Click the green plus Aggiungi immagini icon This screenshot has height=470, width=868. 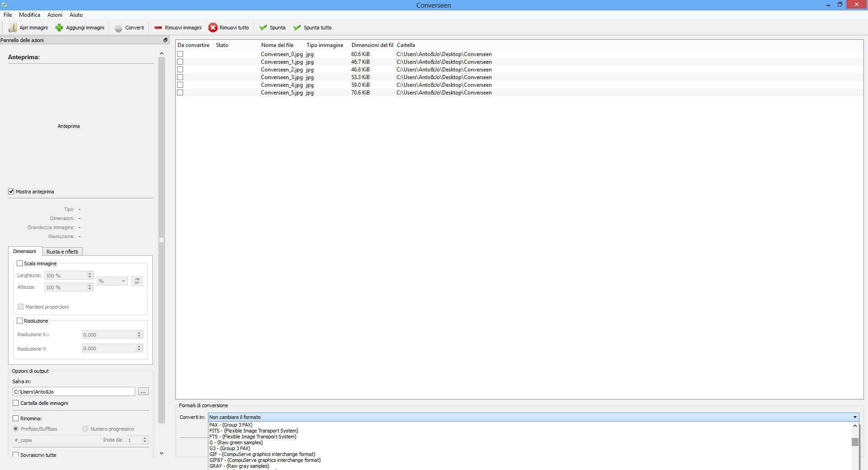(x=59, y=28)
